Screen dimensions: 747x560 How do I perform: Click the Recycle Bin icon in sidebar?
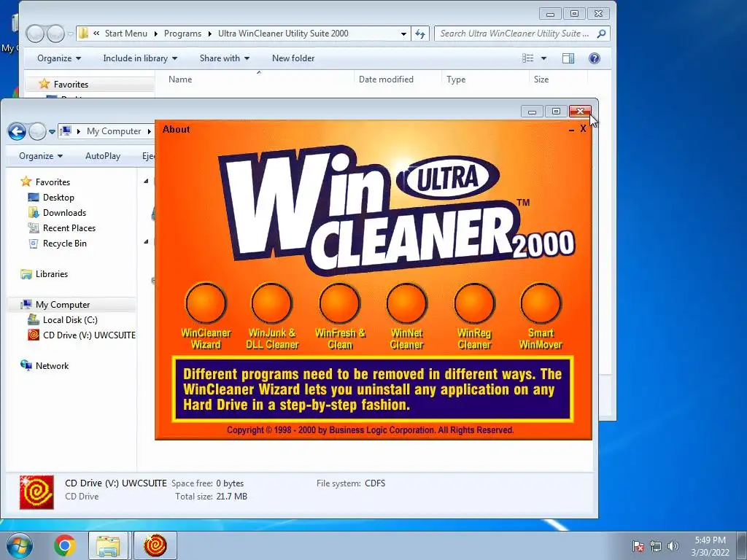(34, 244)
